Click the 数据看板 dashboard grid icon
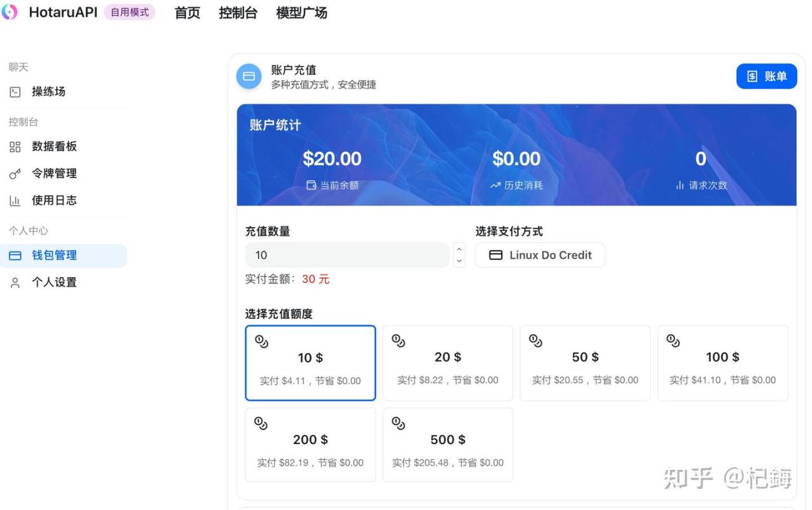The height and width of the screenshot is (510, 812). [x=15, y=147]
